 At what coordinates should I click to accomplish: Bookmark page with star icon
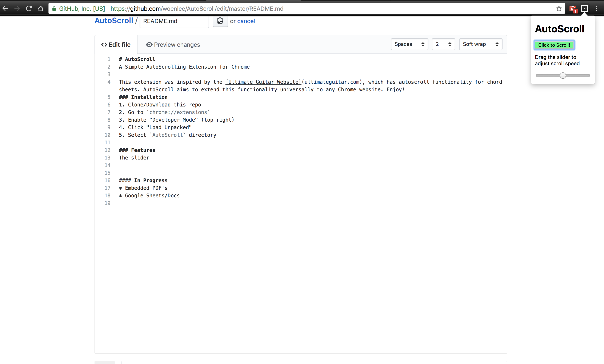click(559, 9)
